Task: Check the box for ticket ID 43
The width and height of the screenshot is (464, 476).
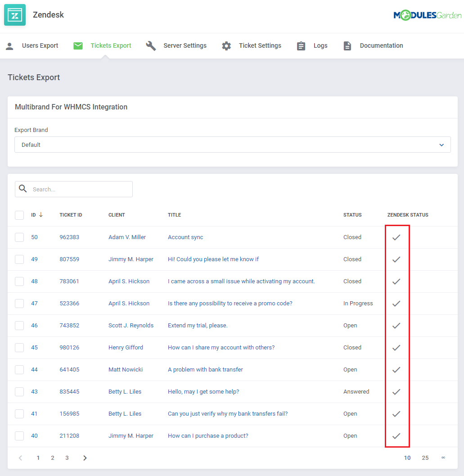Action: click(19, 392)
